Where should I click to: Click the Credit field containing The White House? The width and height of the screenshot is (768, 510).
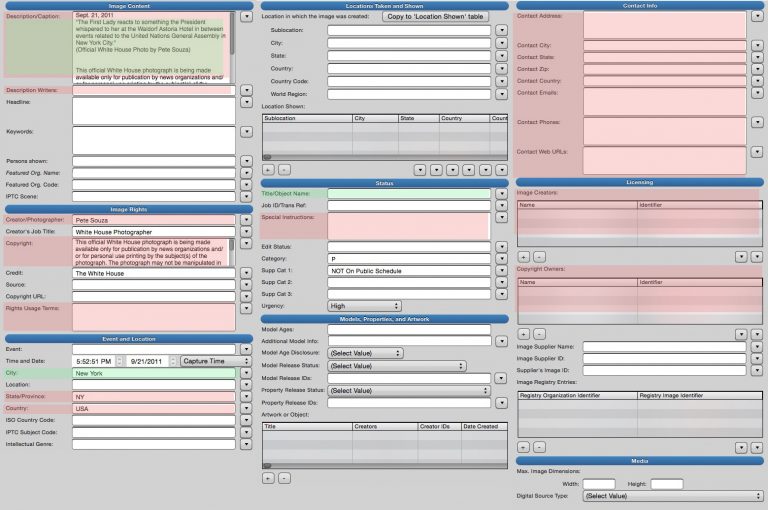click(153, 272)
